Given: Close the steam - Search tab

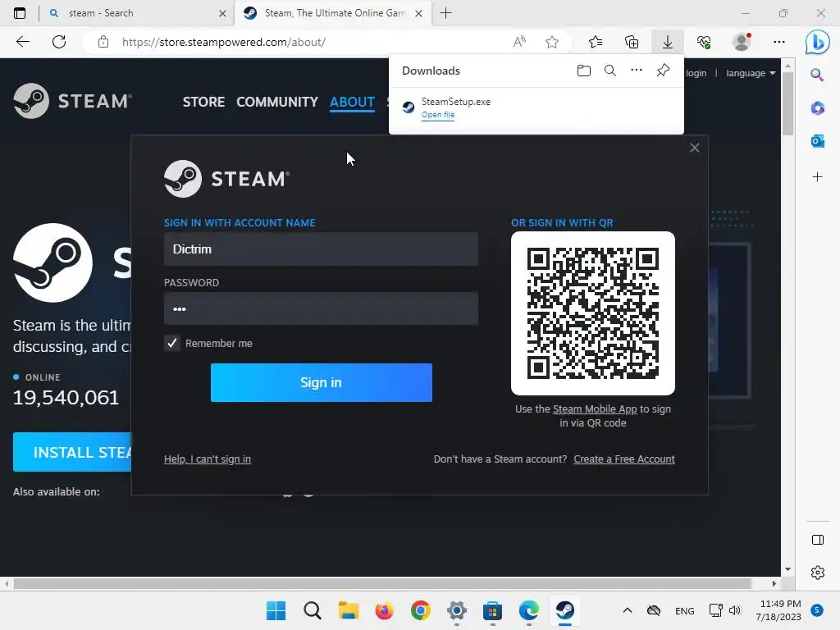Looking at the screenshot, I should (222, 13).
